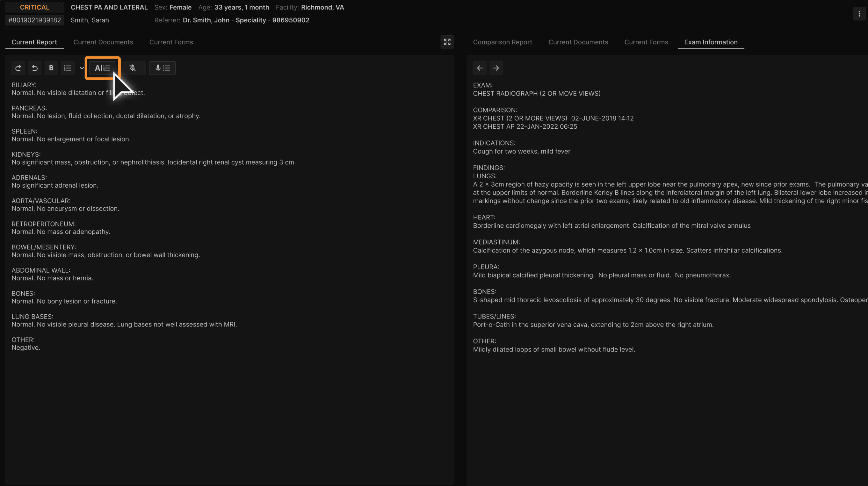The width and height of the screenshot is (868, 486).
Task: Open the Comparison Report tab
Action: (x=502, y=42)
